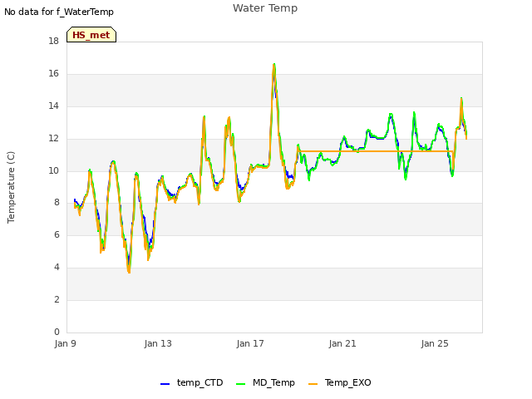Click the highest temperature peak near Jan 18

pos(274,65)
